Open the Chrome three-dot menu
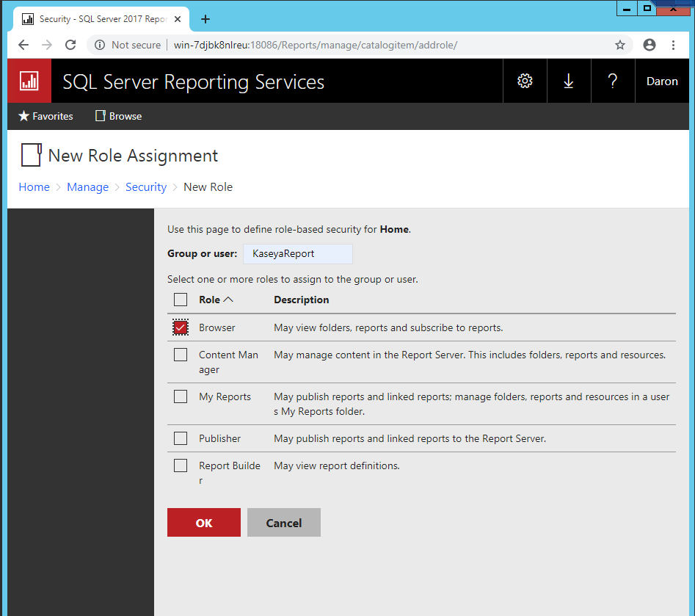 [673, 45]
